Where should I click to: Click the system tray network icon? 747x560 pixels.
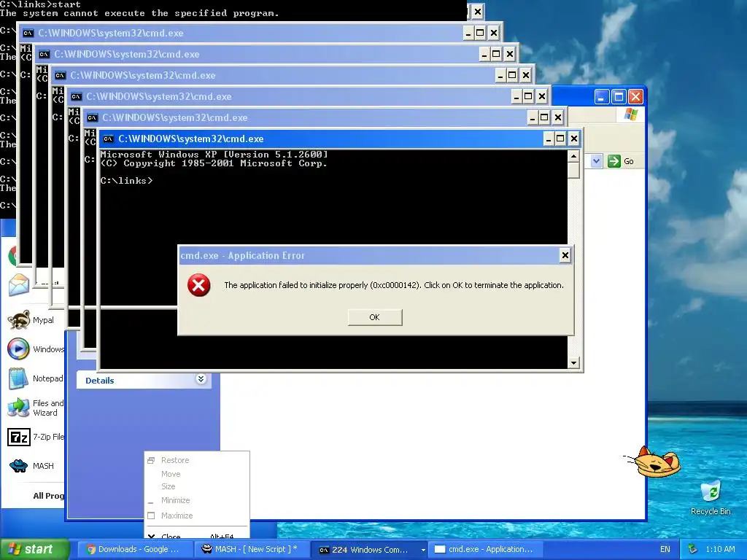pyautogui.click(x=693, y=549)
